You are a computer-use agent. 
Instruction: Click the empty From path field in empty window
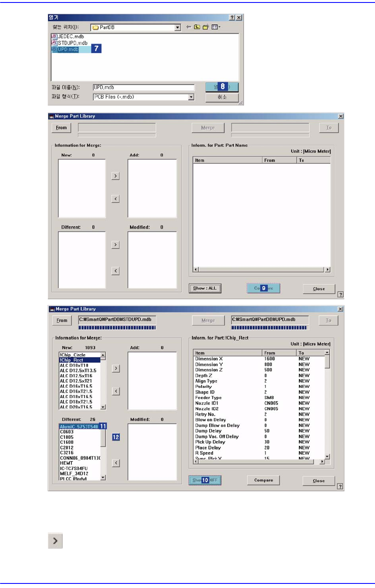(117, 127)
